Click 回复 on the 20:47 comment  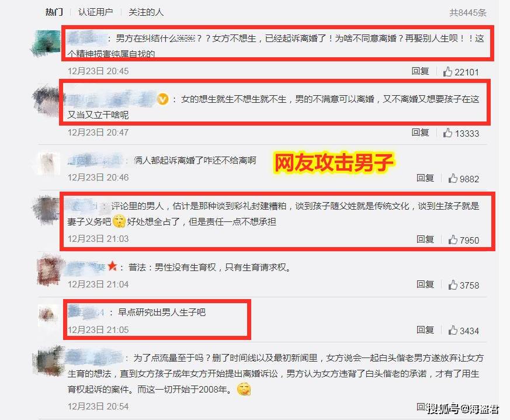click(x=420, y=132)
